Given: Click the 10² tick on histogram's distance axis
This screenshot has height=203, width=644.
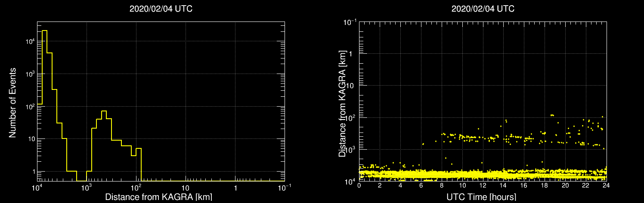Looking at the screenshot, I should coord(136,187).
